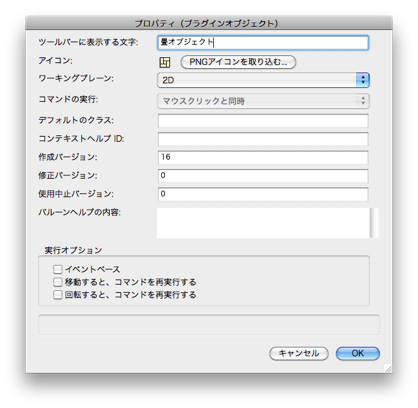The width and height of the screenshot is (418, 408).
Task: Click the キャンセル button
Action: point(299,353)
